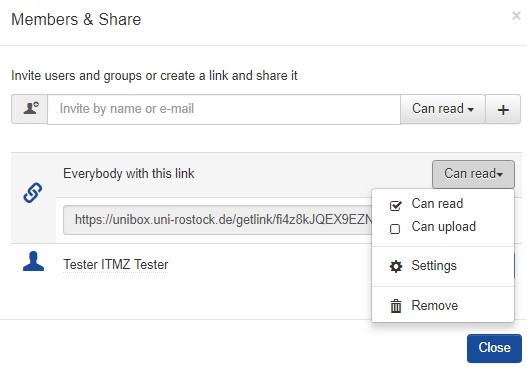Image resolution: width=527 pixels, height=372 pixels.
Task: Click the Tester ITMZ Tester name link
Action: coord(116,264)
